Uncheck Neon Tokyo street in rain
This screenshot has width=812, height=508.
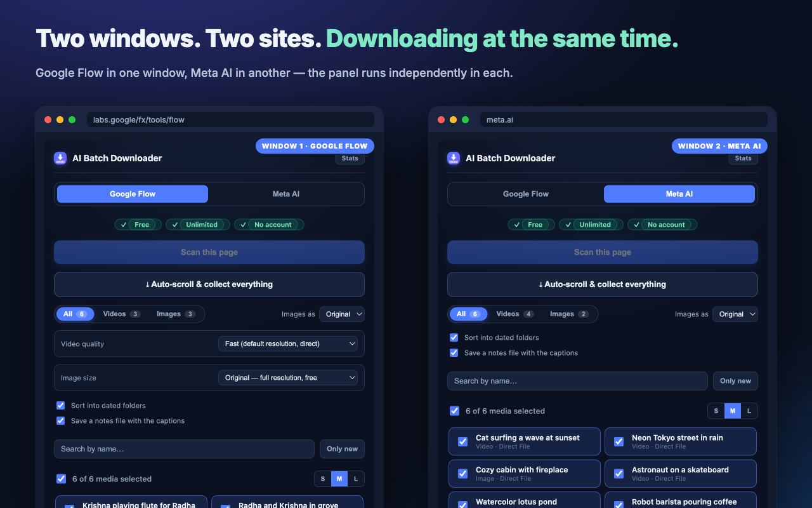coord(619,441)
